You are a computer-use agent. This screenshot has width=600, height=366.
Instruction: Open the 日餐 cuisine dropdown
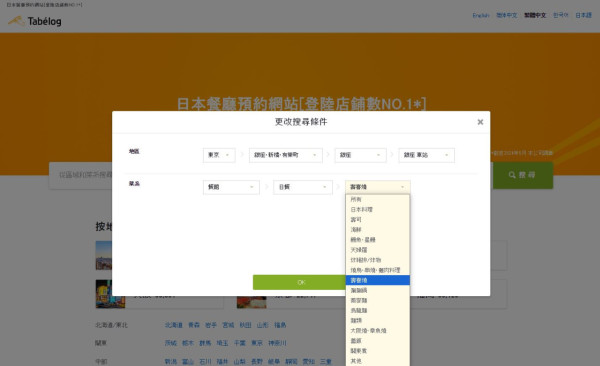(303, 187)
